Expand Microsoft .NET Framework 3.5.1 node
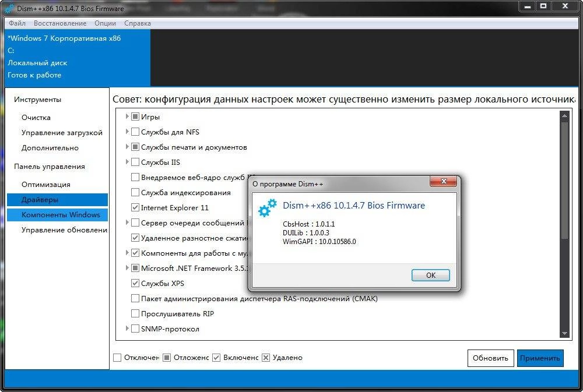 tap(127, 267)
